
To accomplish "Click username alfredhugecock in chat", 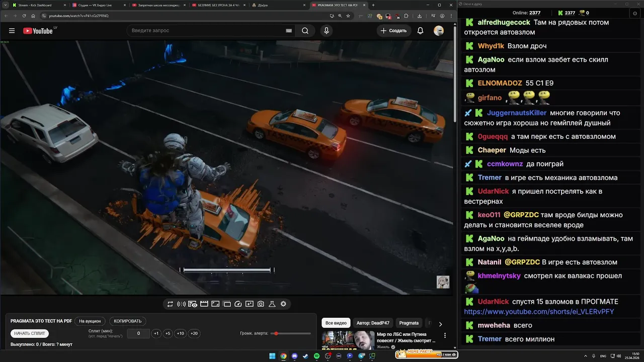I will (x=504, y=22).
